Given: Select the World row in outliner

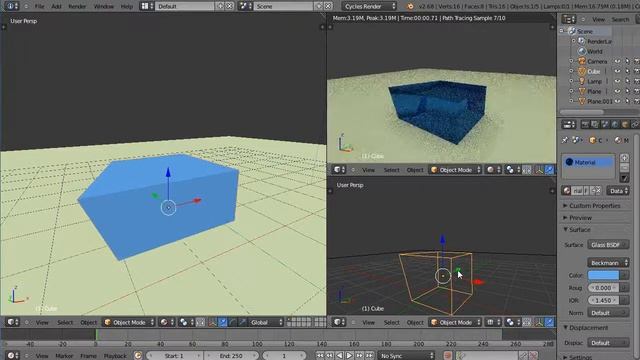Looking at the screenshot, I should (594, 51).
